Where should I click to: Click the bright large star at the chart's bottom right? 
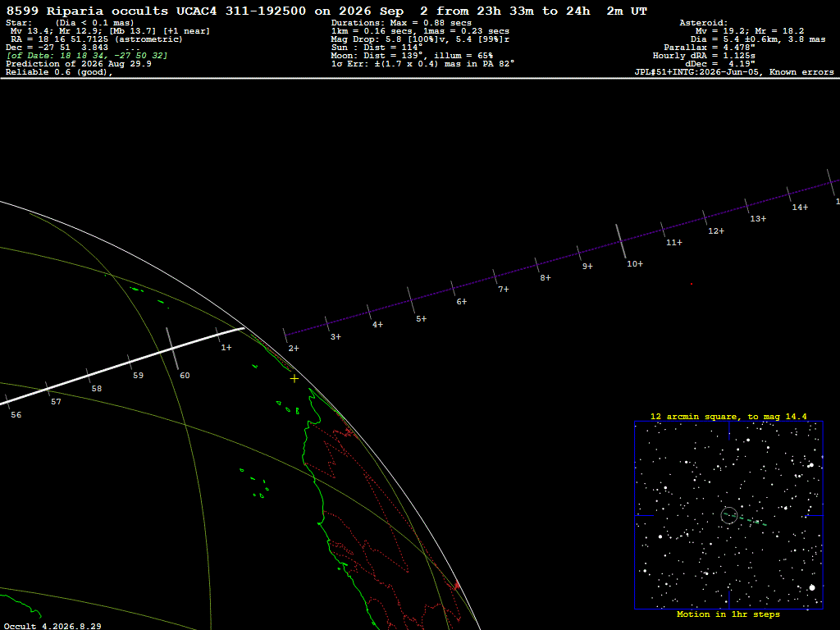pos(811,587)
